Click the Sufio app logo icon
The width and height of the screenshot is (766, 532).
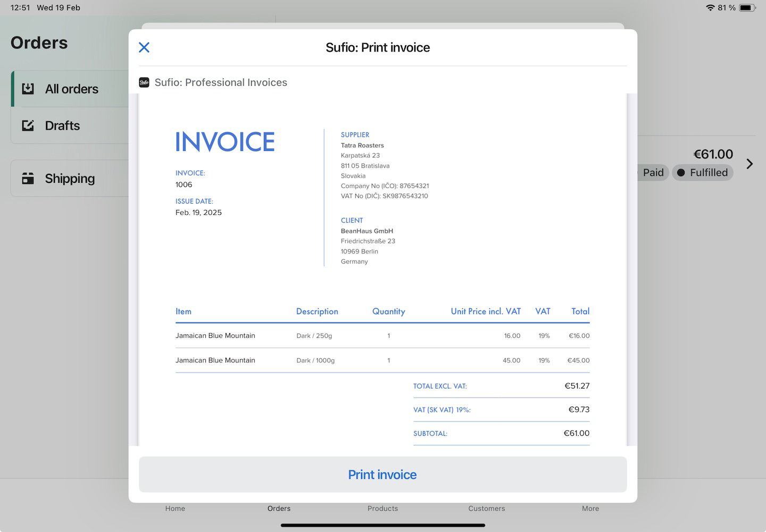(x=144, y=82)
